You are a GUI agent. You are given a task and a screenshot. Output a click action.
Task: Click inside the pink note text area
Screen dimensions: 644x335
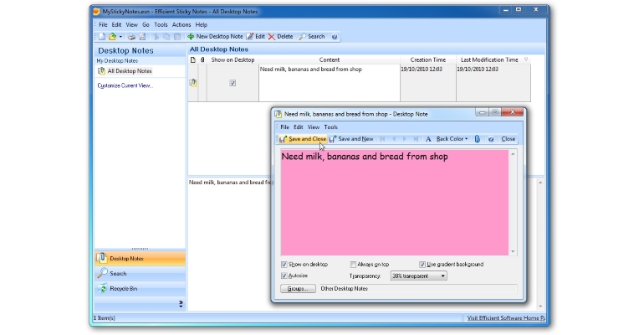tap(394, 202)
